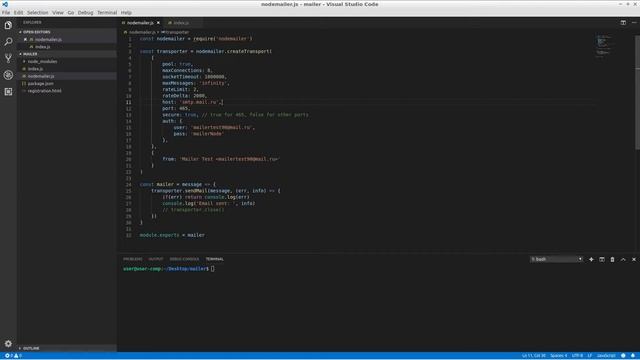Switch to the Debug Console tab
The image size is (640, 360).
[x=184, y=259]
